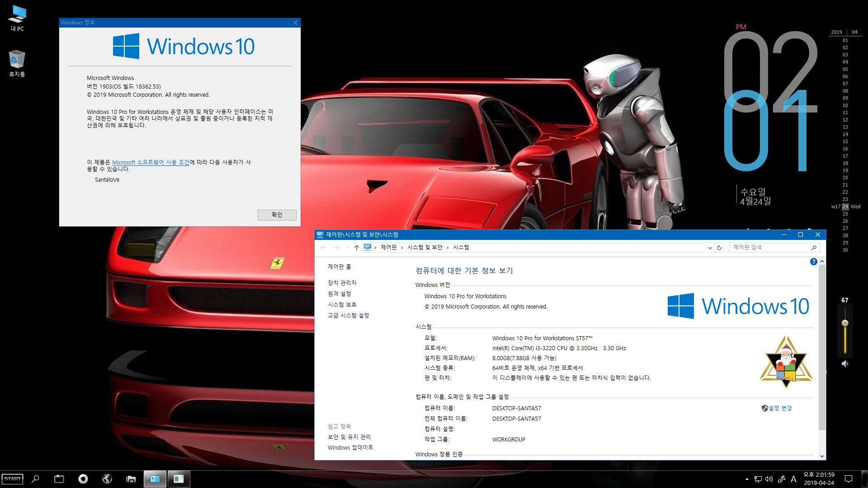Open Windows Ink pen tray icon
Viewport: 868px width, 488px height.
(781, 479)
